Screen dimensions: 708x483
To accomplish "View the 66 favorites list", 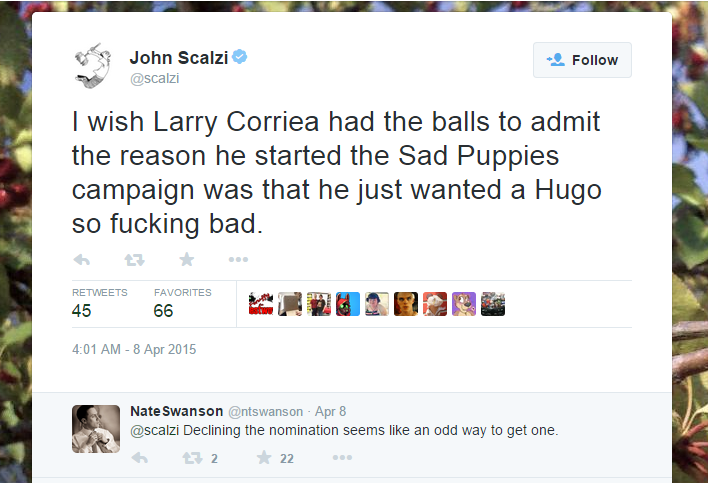I will [x=182, y=303].
